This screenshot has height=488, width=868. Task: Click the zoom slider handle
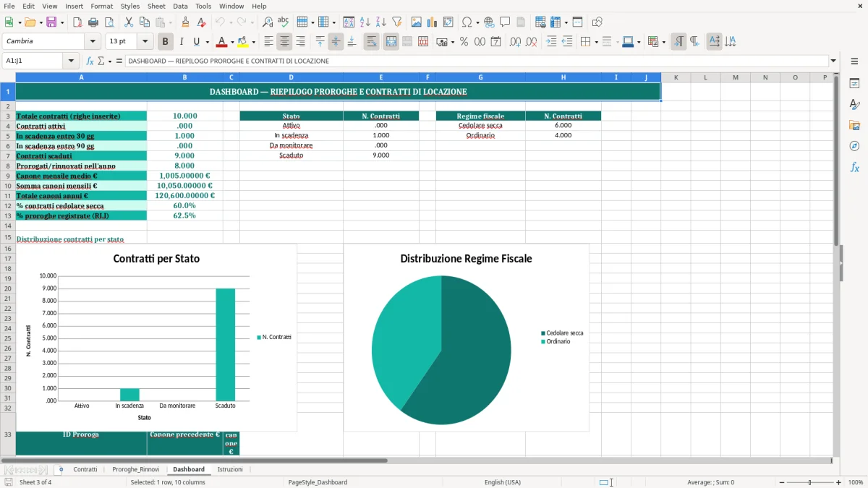[810, 482]
